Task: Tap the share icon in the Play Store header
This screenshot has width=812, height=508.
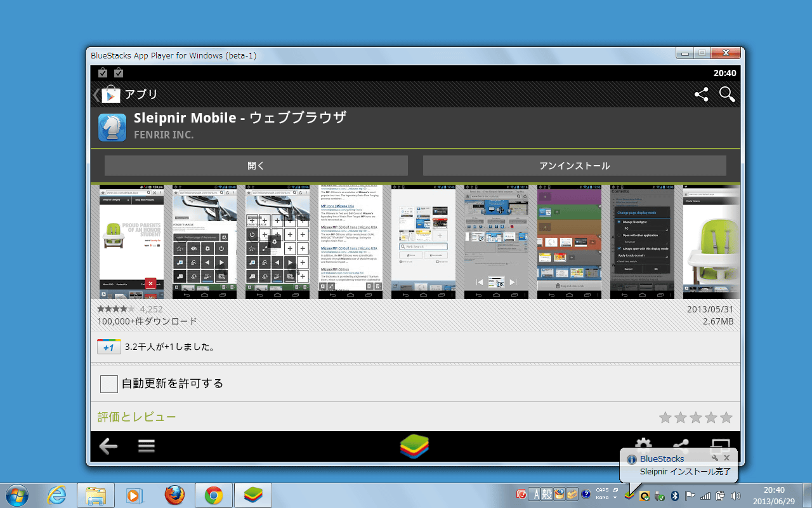Action: point(701,95)
